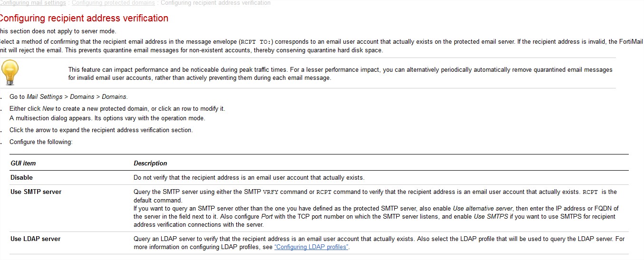Click the italic word New in the steps
644x260 pixels.
click(48, 109)
